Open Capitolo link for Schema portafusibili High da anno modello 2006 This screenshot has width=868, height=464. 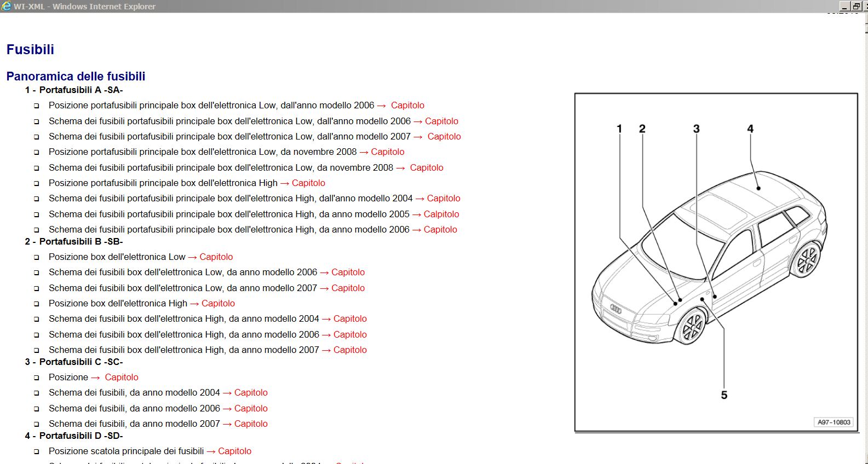(x=440, y=229)
